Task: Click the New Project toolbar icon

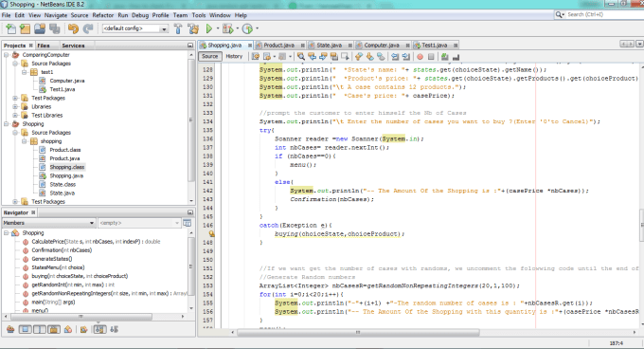Action: click(x=25, y=28)
